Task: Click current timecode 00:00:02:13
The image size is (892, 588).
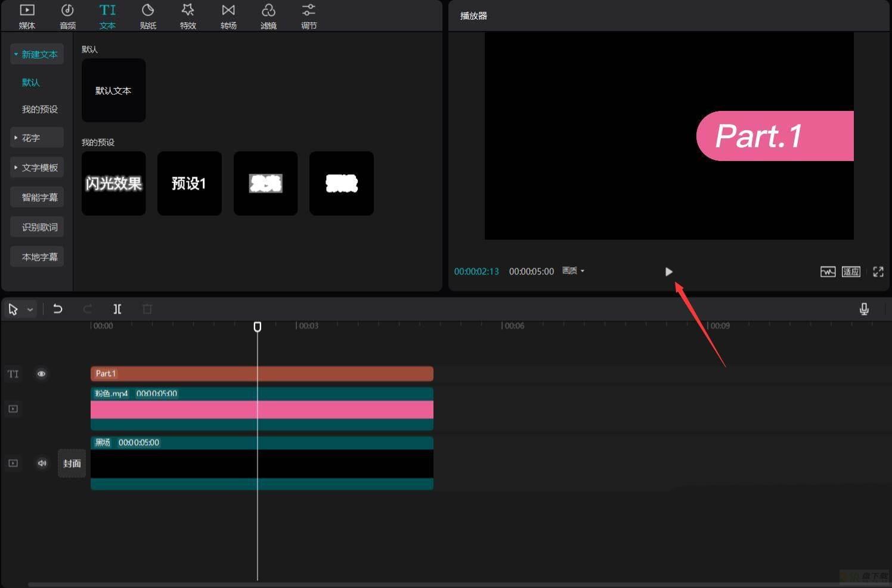Action: tap(476, 271)
